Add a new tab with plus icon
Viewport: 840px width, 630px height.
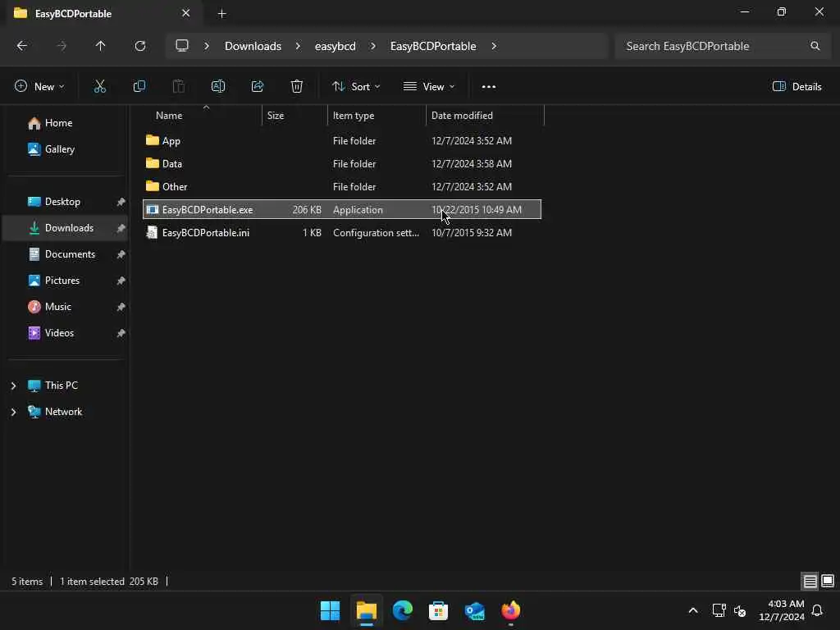[x=221, y=14]
